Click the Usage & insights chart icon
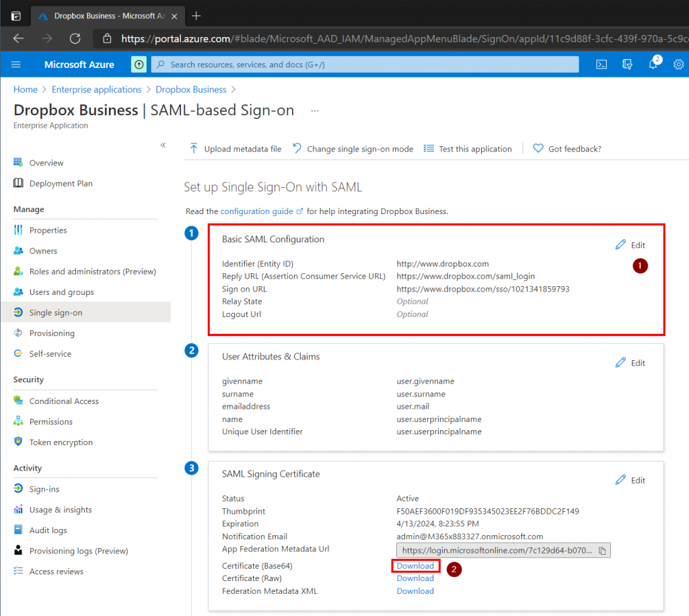689x616 pixels. [18, 509]
